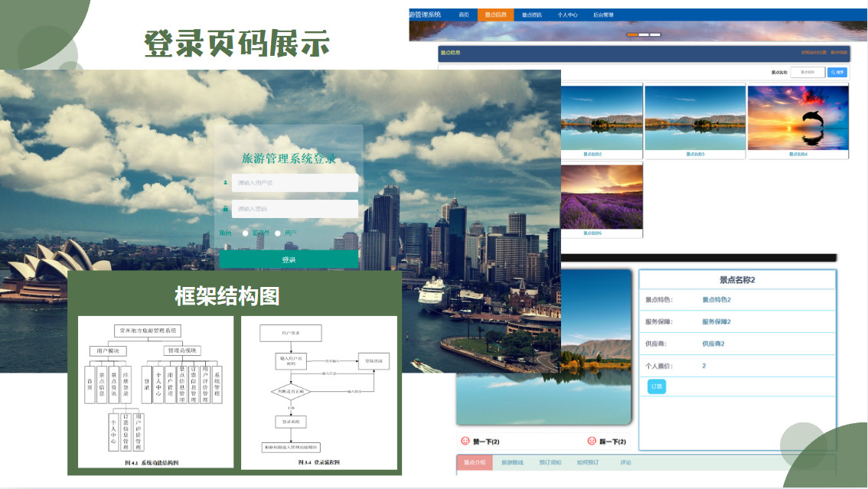Open the 景点名称3 lake thumbnail card
Image resolution: width=868 pixels, height=489 pixels.
point(695,122)
